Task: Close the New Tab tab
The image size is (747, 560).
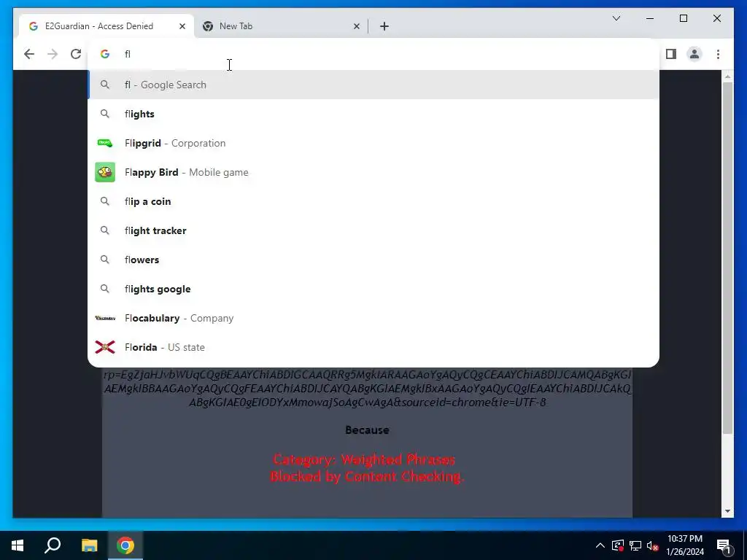Action: [x=356, y=26]
